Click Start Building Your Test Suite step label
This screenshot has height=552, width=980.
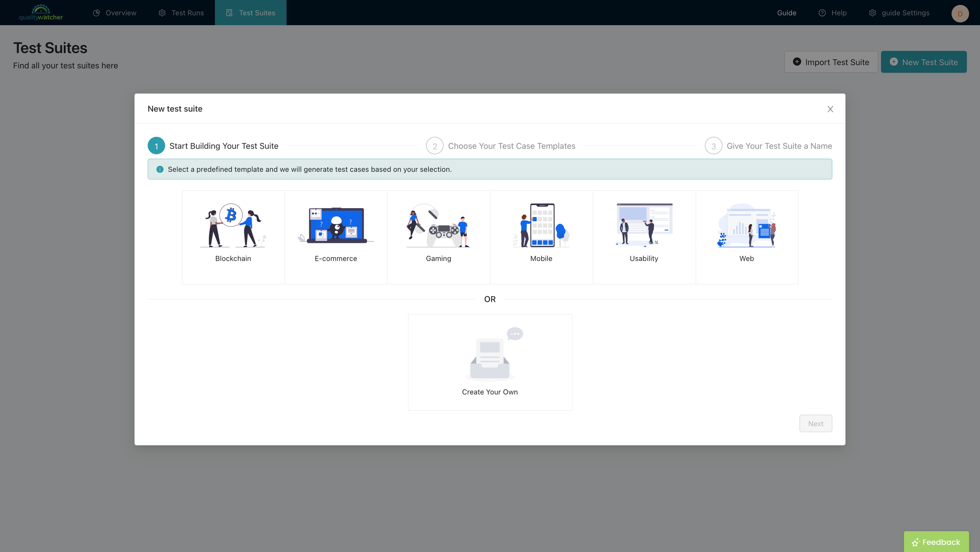click(x=224, y=146)
